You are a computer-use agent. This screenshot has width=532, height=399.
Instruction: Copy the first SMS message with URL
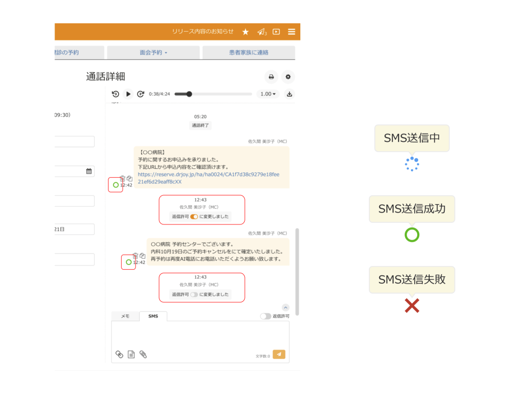point(129,179)
